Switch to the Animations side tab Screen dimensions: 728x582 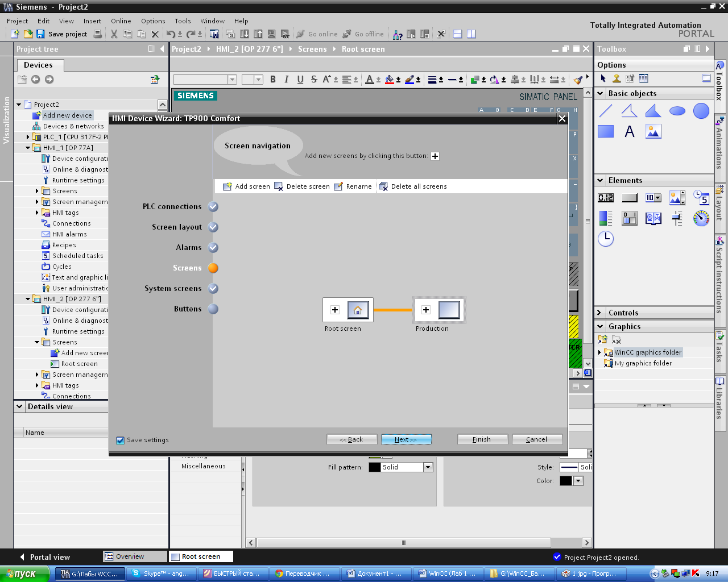719,143
